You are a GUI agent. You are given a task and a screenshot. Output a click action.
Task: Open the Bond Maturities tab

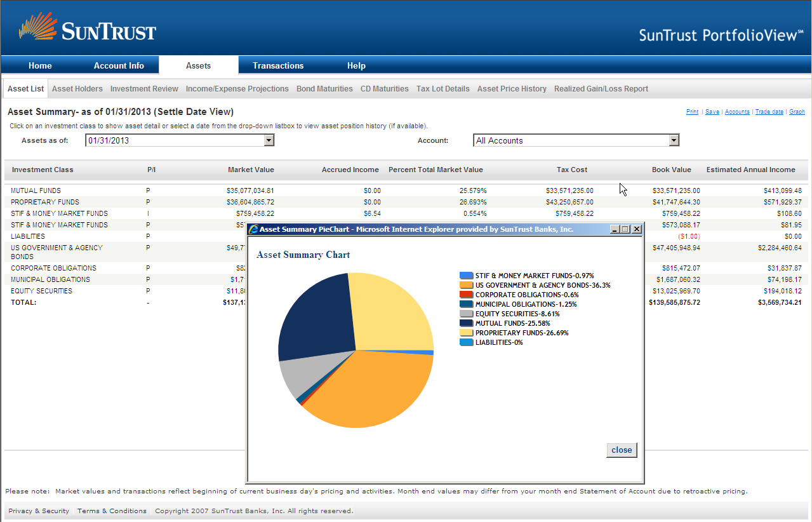click(324, 89)
